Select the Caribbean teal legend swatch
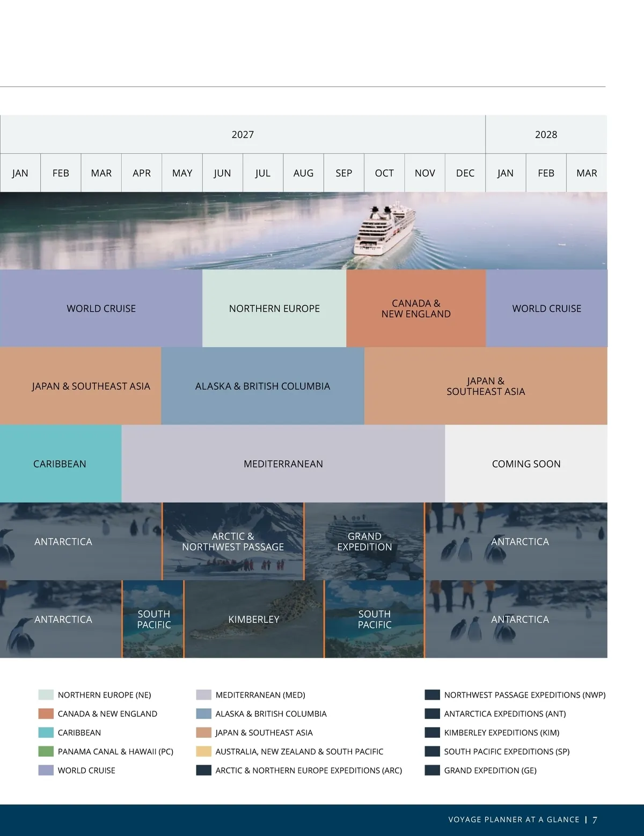 (x=46, y=732)
